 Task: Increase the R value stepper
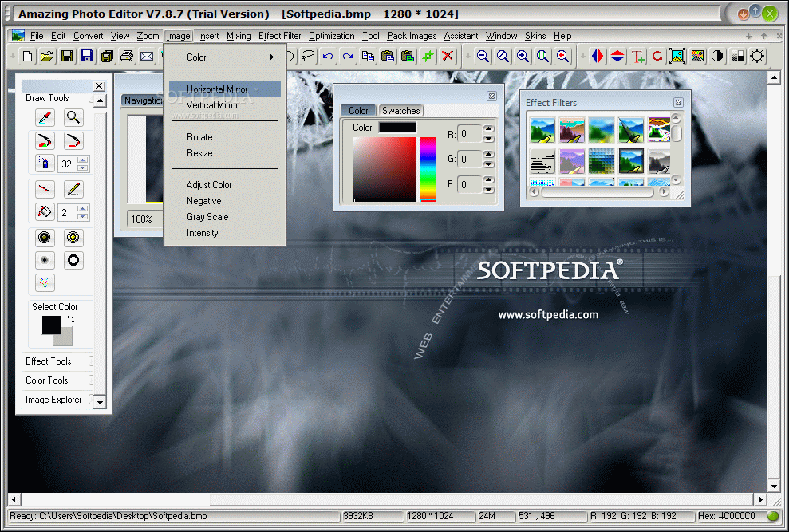click(488, 129)
